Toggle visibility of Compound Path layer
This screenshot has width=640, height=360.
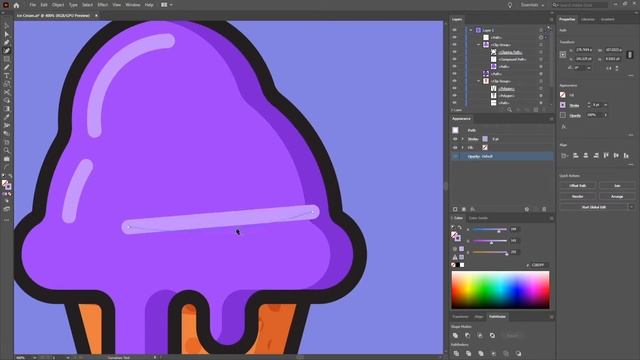pyautogui.click(x=454, y=59)
